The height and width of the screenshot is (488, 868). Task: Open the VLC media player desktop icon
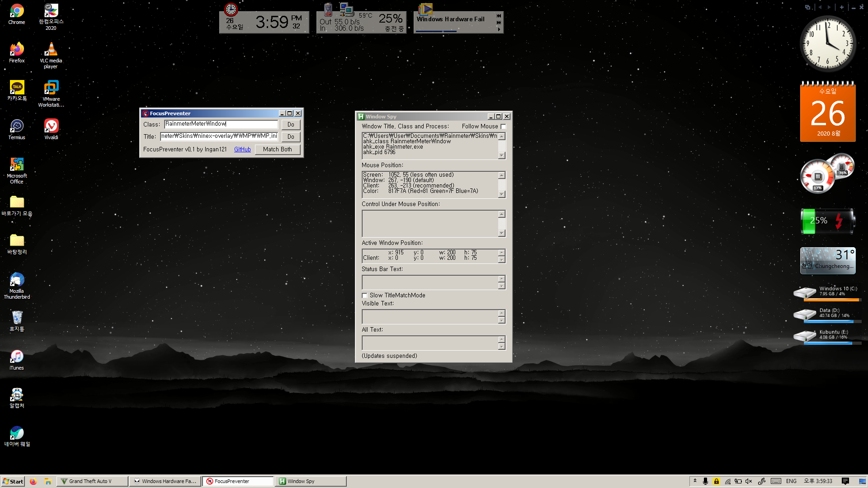click(51, 50)
